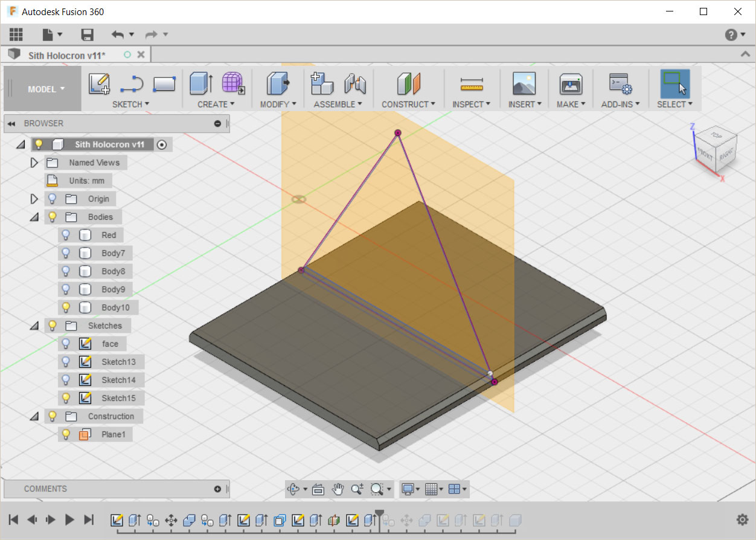
Task: Open timeline settings gear
Action: 743,519
